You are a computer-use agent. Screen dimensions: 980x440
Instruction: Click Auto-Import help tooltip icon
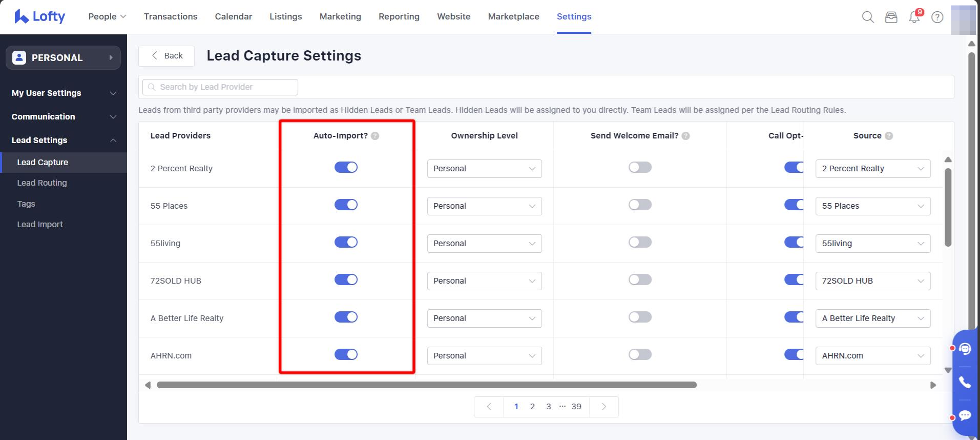coord(375,136)
